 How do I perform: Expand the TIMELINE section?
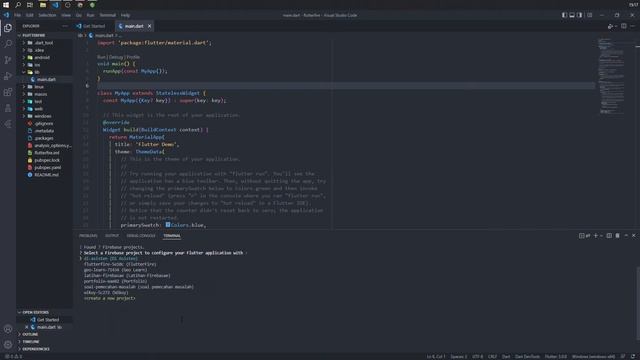coord(31,342)
